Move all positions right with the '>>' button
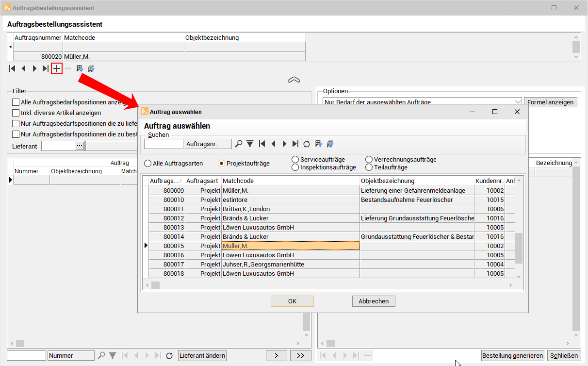The height and width of the screenshot is (366, 588). pyautogui.click(x=301, y=355)
